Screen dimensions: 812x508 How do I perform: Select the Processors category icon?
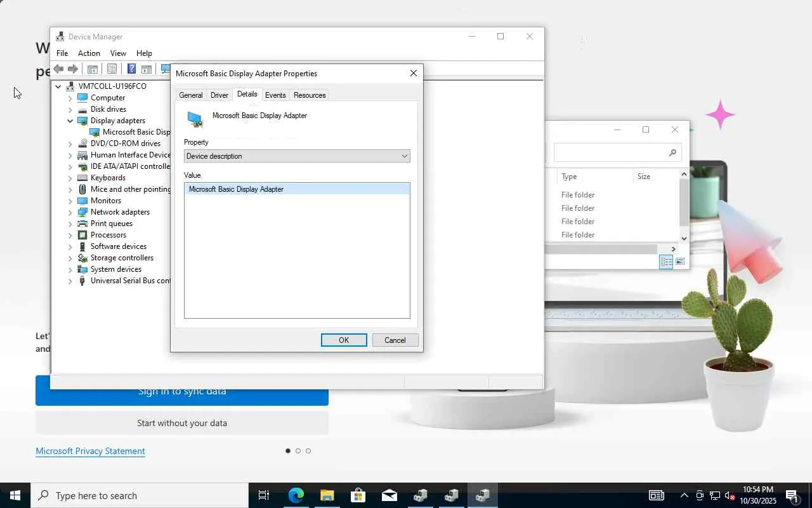[x=82, y=235]
